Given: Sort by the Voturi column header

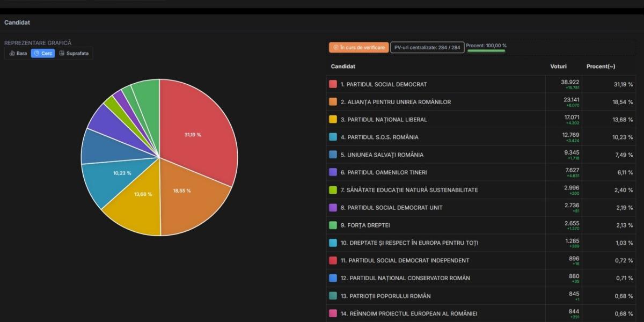Looking at the screenshot, I should click(x=558, y=66).
